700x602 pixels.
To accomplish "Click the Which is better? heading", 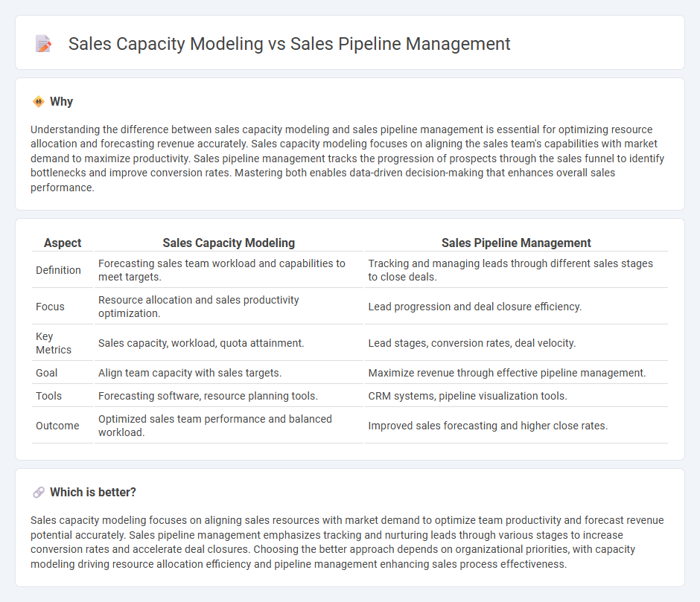I will tap(93, 492).
